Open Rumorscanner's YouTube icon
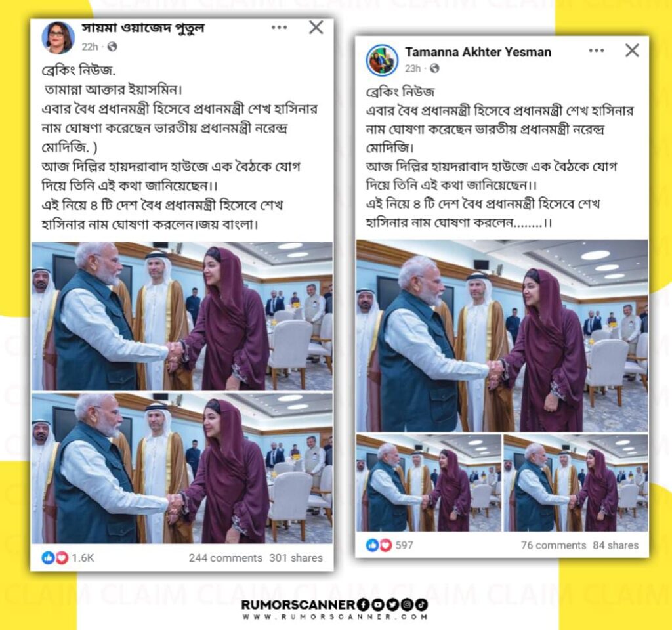 [378, 604]
